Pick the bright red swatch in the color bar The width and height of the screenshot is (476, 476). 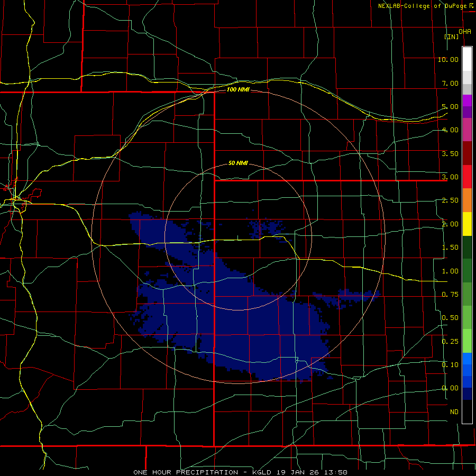(x=467, y=177)
